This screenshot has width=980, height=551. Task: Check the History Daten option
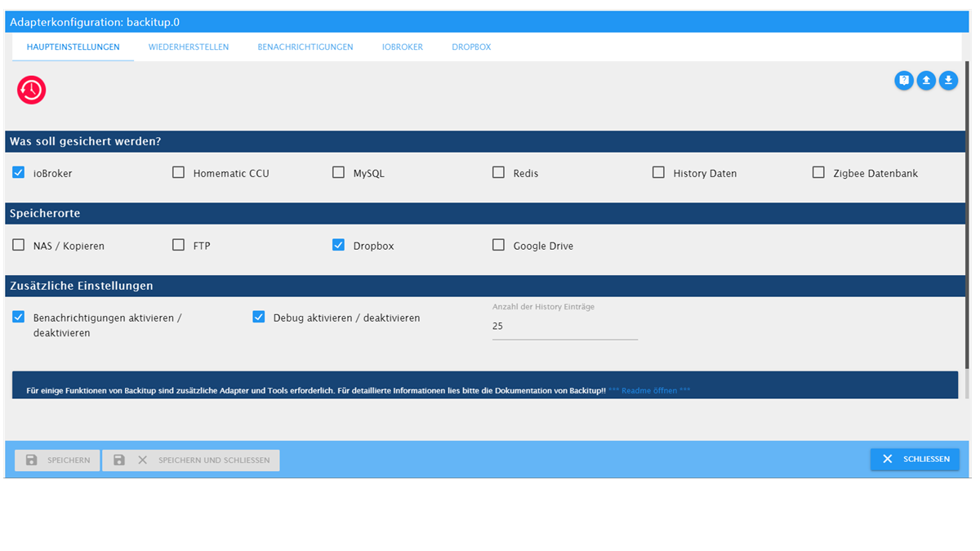658,173
